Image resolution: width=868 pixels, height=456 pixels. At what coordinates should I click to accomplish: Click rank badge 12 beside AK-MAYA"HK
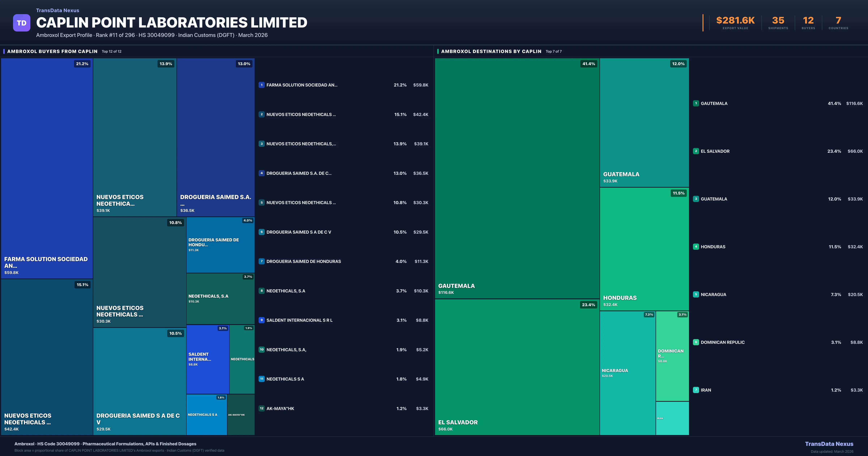click(x=261, y=408)
